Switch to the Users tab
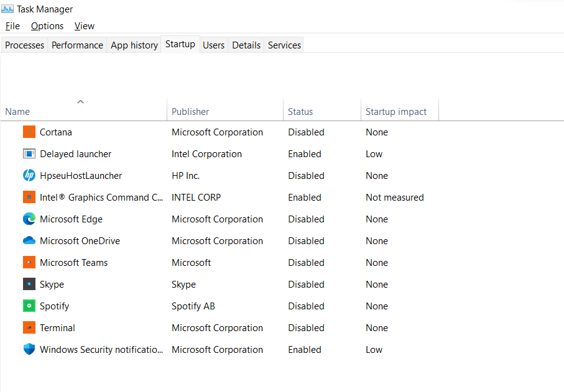564x392 pixels. coord(214,45)
